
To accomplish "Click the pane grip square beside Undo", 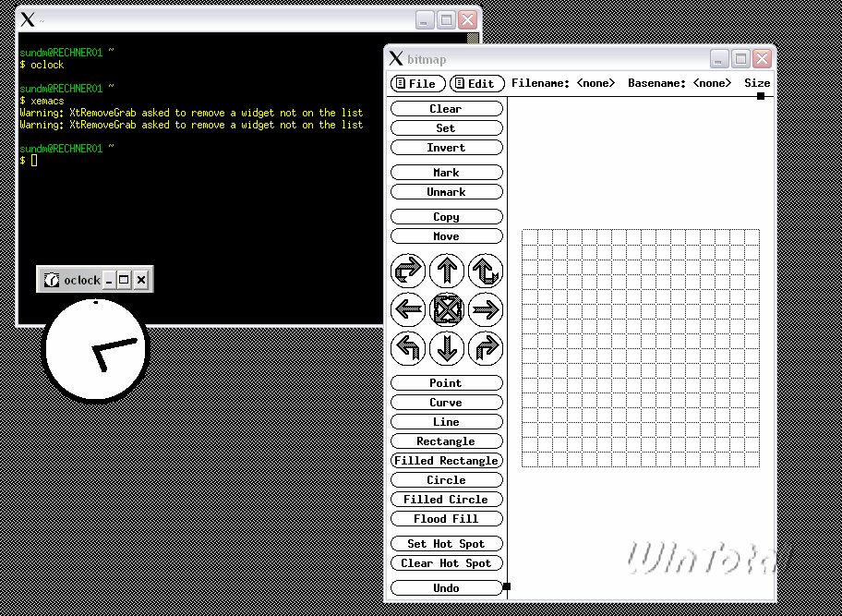I will pos(506,586).
